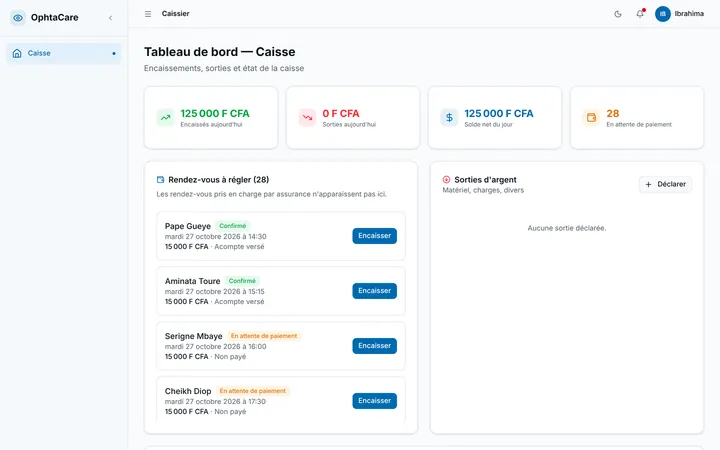Click the Confirmé badge for Pape Gueye

tap(233, 226)
